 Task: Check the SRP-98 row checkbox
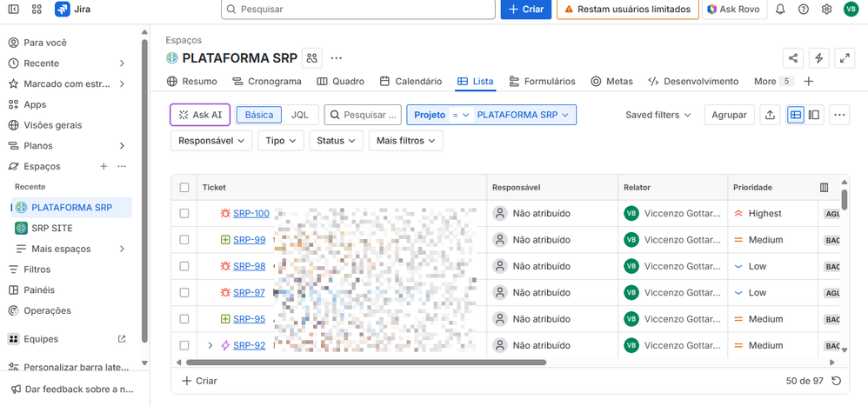click(184, 266)
